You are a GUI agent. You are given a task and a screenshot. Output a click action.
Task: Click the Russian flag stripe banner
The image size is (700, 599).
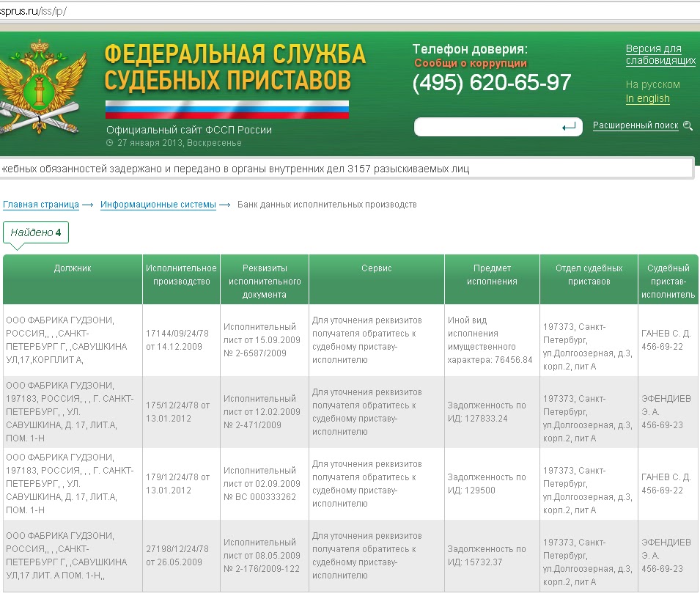226,110
